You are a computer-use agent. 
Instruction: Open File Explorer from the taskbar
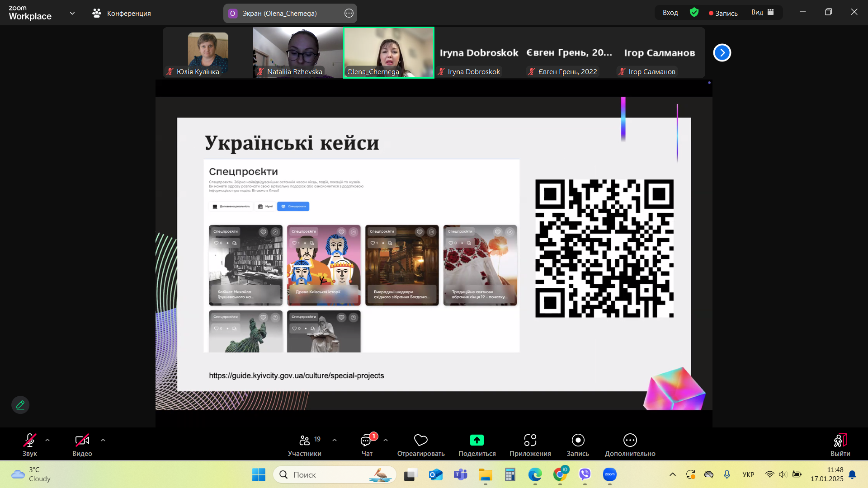pyautogui.click(x=485, y=474)
